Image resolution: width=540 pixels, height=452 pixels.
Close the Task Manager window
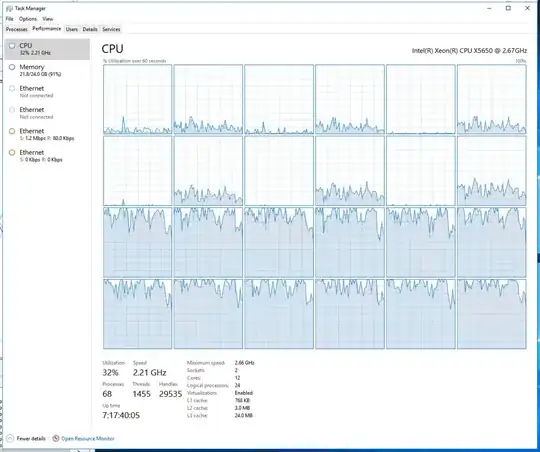tap(527, 8)
